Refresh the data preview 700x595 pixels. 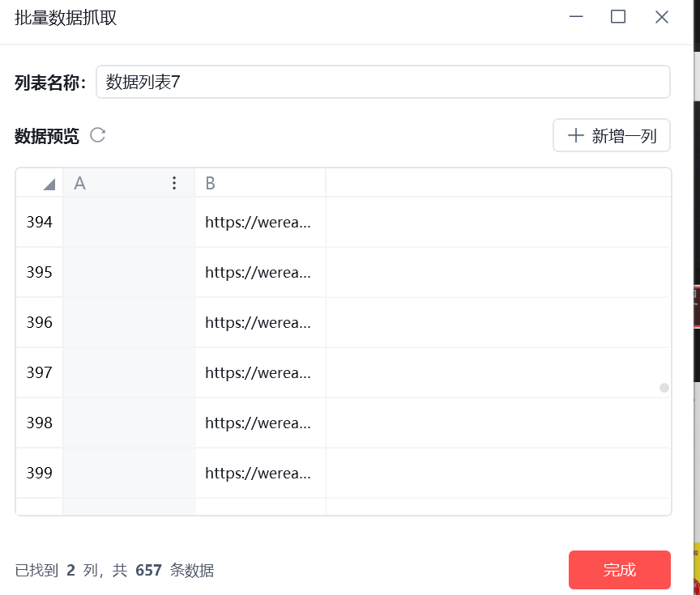pyautogui.click(x=98, y=135)
